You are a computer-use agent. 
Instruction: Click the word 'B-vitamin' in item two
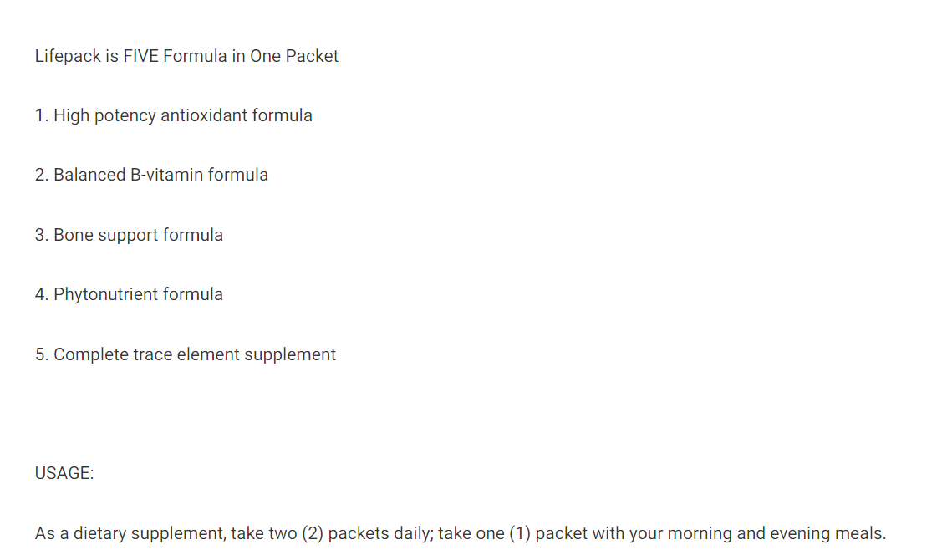pyautogui.click(x=166, y=175)
